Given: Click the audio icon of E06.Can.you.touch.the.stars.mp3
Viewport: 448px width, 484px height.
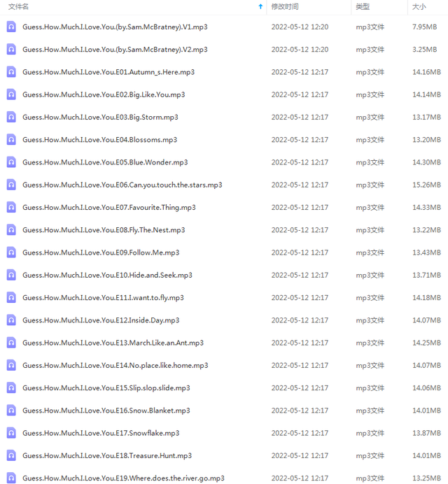Looking at the screenshot, I should tap(11, 185).
